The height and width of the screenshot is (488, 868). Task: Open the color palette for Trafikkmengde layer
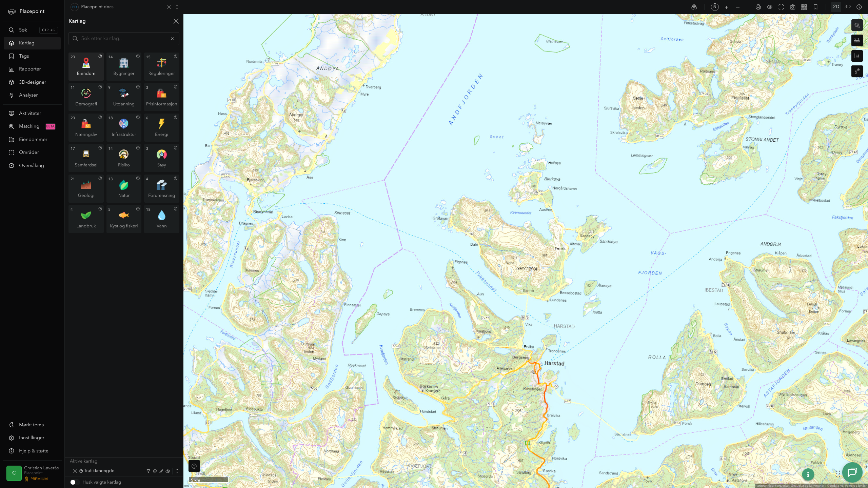(x=155, y=471)
